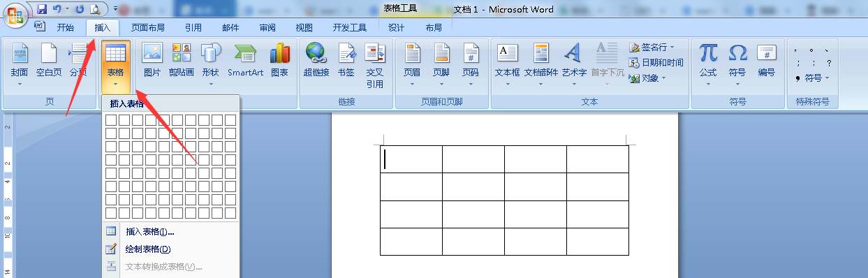Viewport: 868px width, 278px height.
Task: Click the 表格 table button
Action: click(115, 66)
